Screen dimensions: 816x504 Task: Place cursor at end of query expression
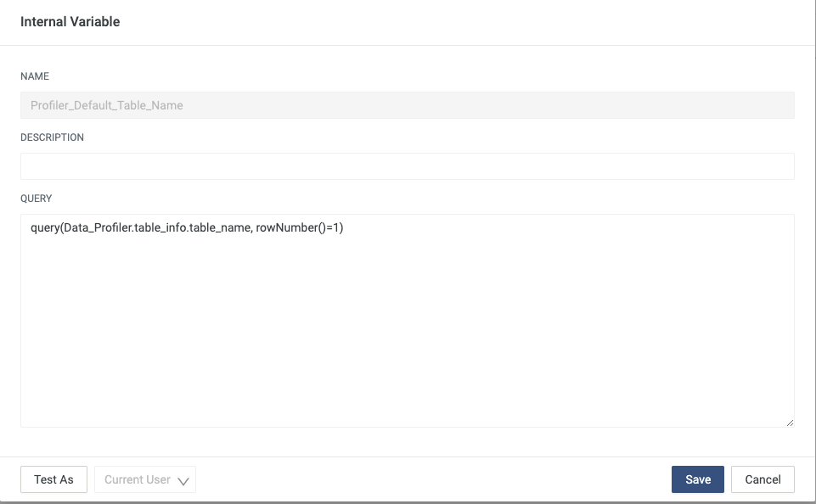click(x=344, y=228)
